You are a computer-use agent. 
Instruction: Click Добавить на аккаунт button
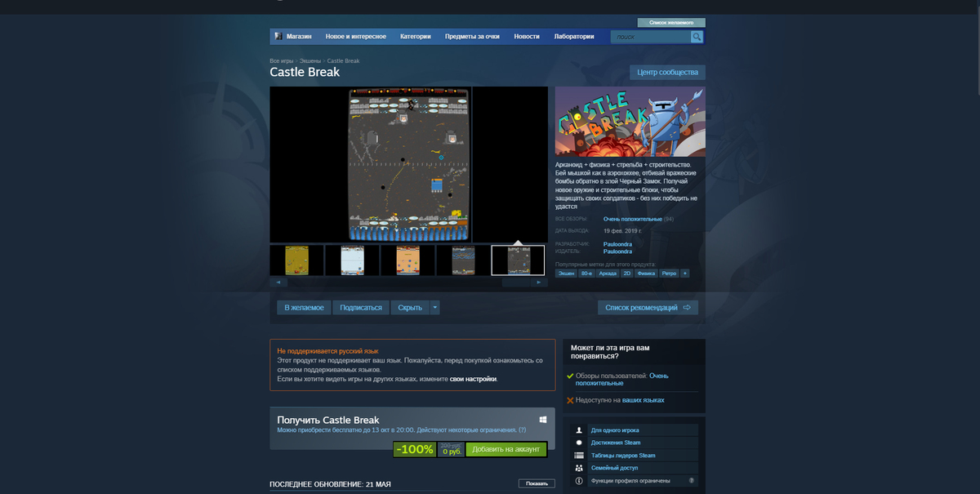[506, 449]
